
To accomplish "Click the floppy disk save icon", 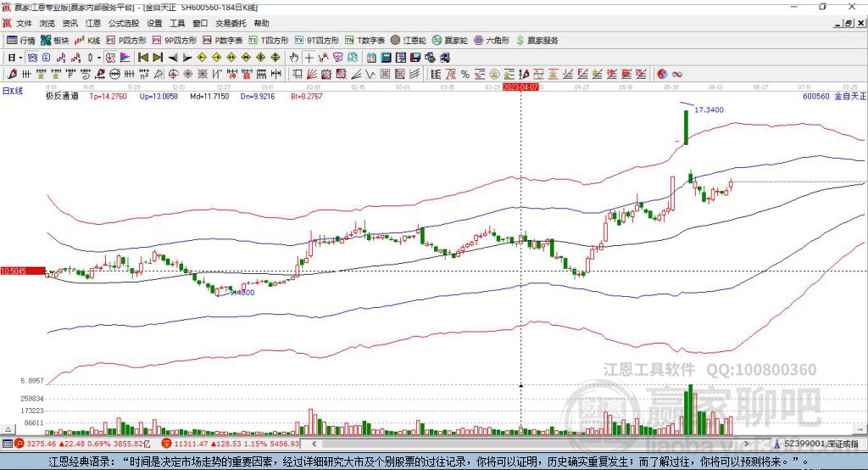I will pyautogui.click(x=415, y=58).
